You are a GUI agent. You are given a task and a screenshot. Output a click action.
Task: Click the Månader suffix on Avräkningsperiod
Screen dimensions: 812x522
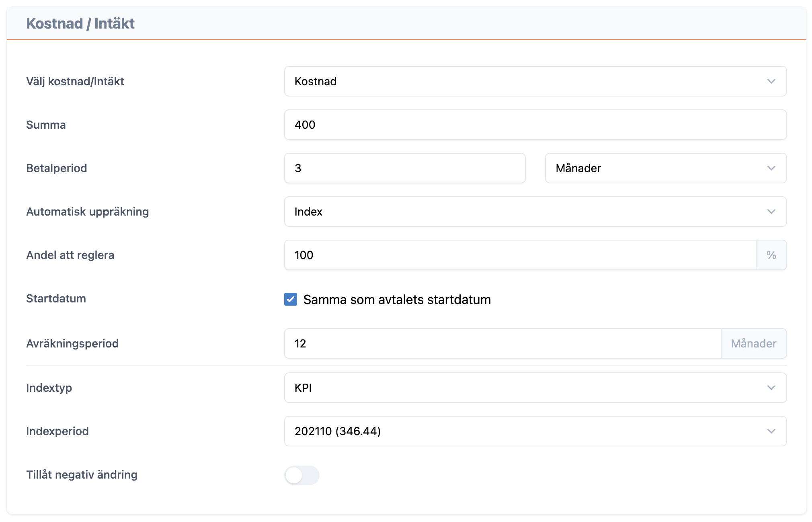pyautogui.click(x=753, y=343)
